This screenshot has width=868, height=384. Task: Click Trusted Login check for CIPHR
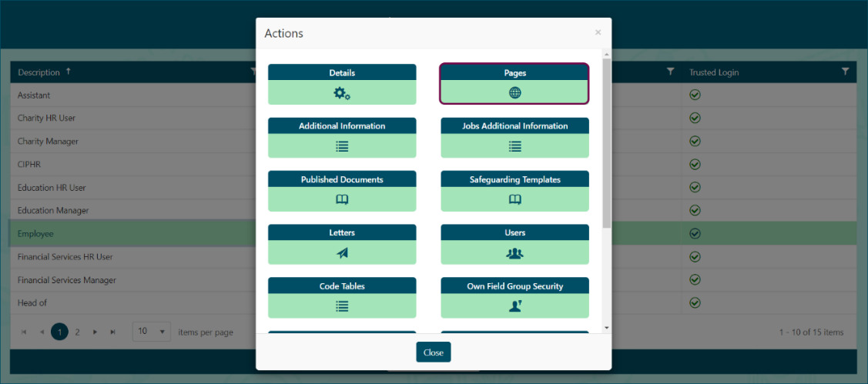pos(695,165)
